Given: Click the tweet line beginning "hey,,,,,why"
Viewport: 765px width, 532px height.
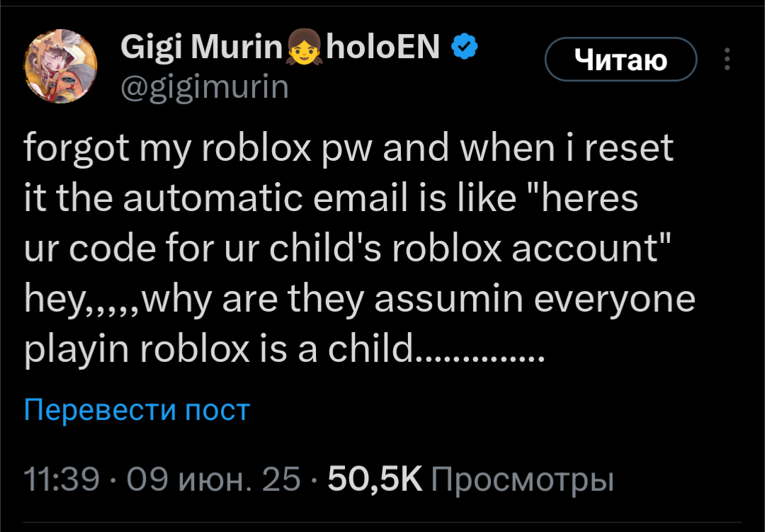Looking at the screenshot, I should click(x=359, y=299).
